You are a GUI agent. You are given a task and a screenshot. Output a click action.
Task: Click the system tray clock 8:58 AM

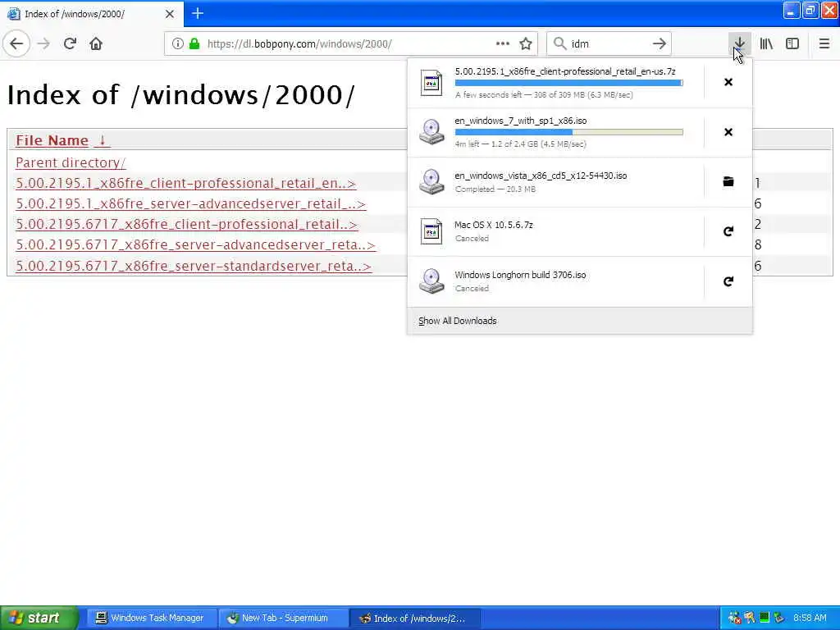pyautogui.click(x=810, y=618)
